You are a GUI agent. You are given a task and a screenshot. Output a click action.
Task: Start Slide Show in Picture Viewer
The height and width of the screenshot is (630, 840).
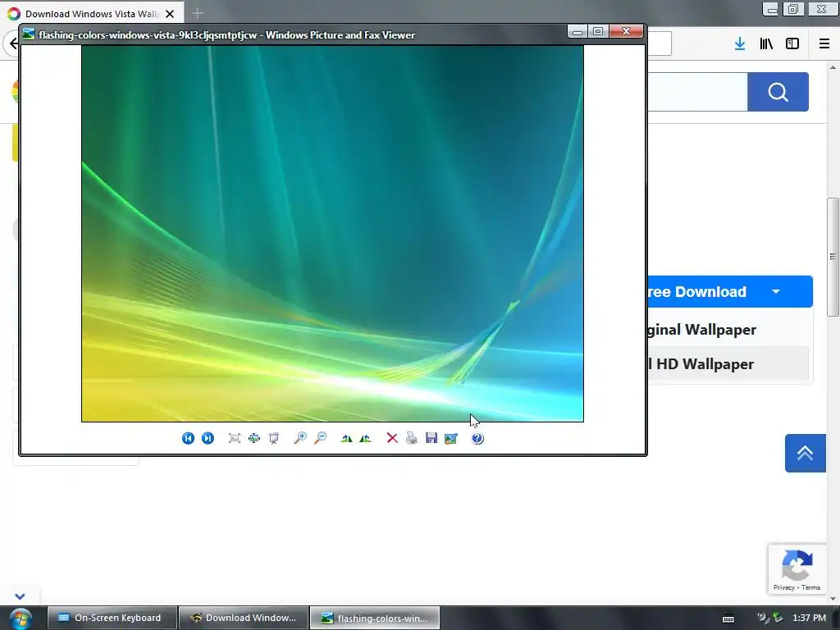pyautogui.click(x=274, y=438)
